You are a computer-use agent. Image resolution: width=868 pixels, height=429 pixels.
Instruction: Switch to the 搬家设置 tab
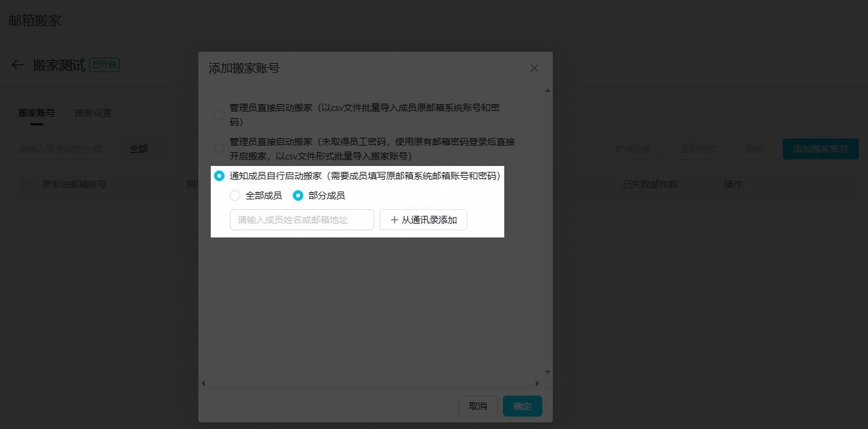93,112
